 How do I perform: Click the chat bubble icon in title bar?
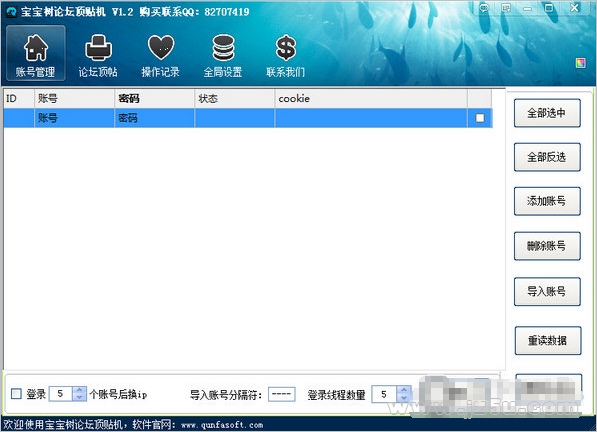tap(484, 8)
